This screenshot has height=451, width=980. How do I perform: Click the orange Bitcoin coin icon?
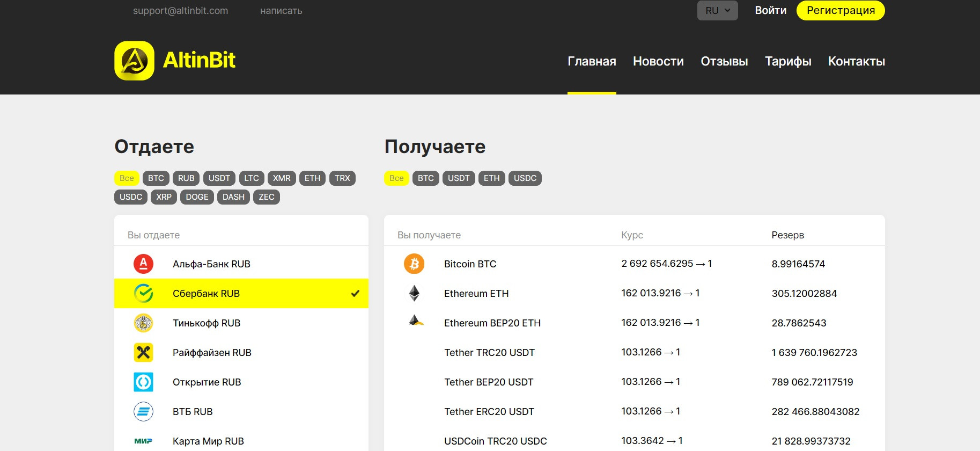pos(414,264)
